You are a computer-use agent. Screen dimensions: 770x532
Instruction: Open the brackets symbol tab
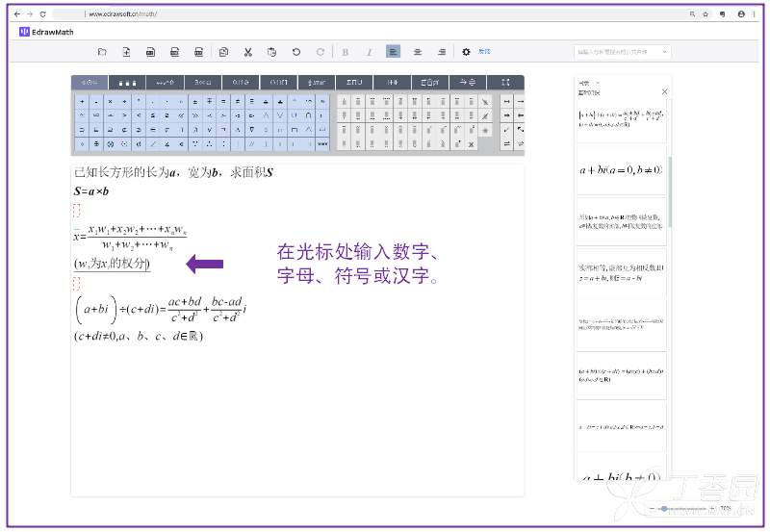[x=278, y=83]
